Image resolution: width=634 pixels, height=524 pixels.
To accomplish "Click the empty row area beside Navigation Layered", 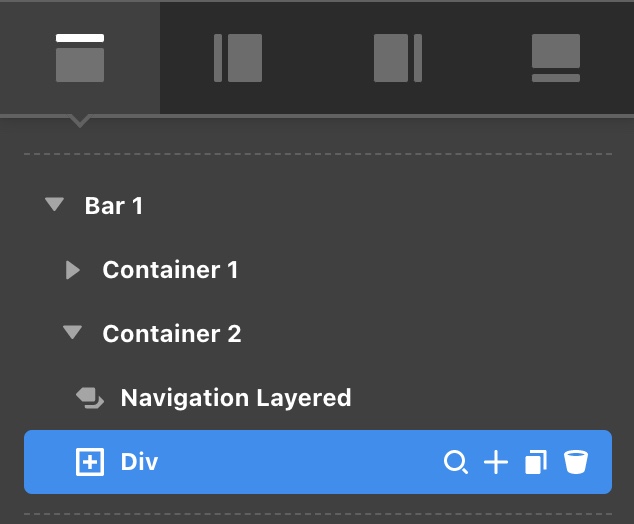I will click(480, 398).
